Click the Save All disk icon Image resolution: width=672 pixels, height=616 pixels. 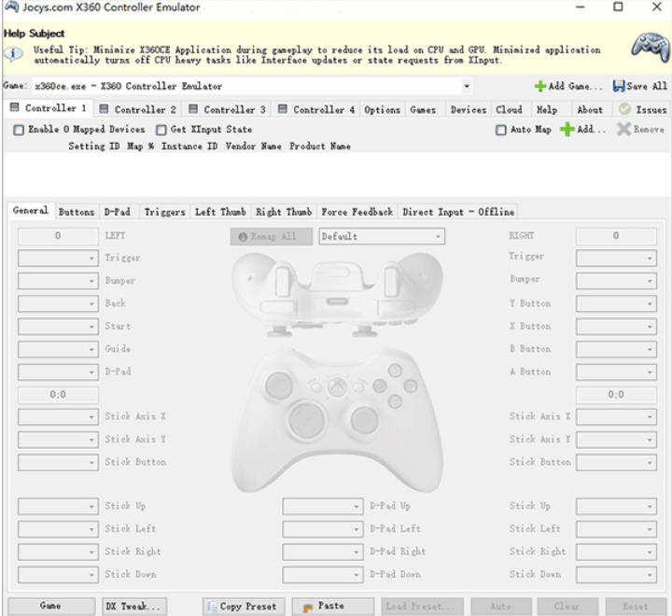619,87
